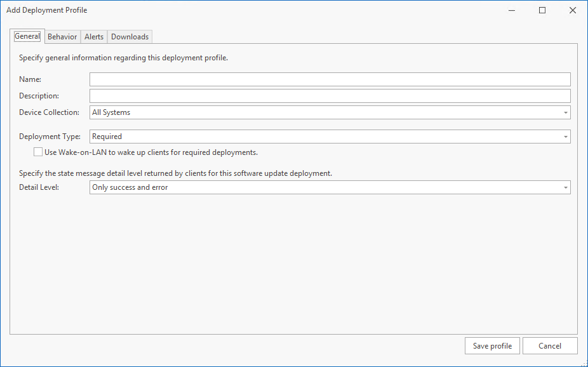Click the Device Collection dropdown arrow
This screenshot has height=367, width=588.
565,113
